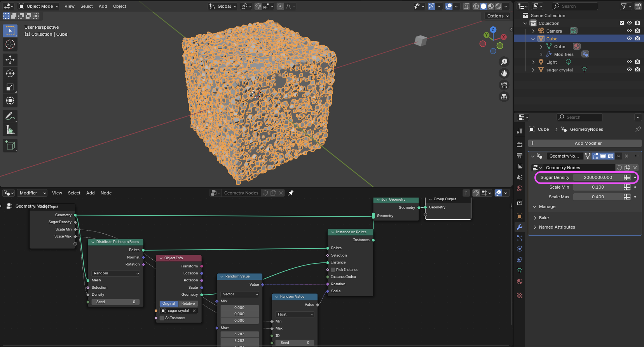The width and height of the screenshot is (644, 347).
Task: Open the Object Mode dropdown
Action: pyautogui.click(x=39, y=6)
